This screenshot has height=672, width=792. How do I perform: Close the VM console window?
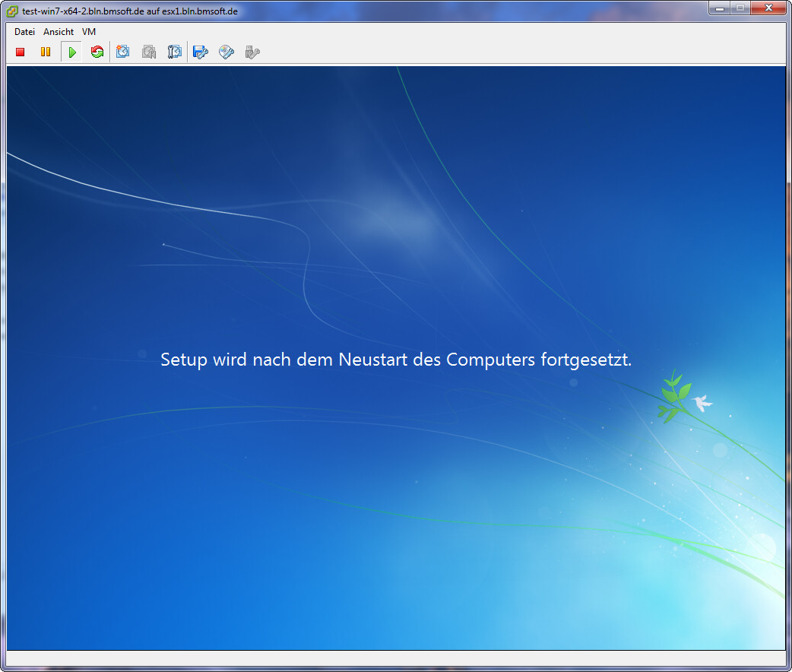point(768,8)
